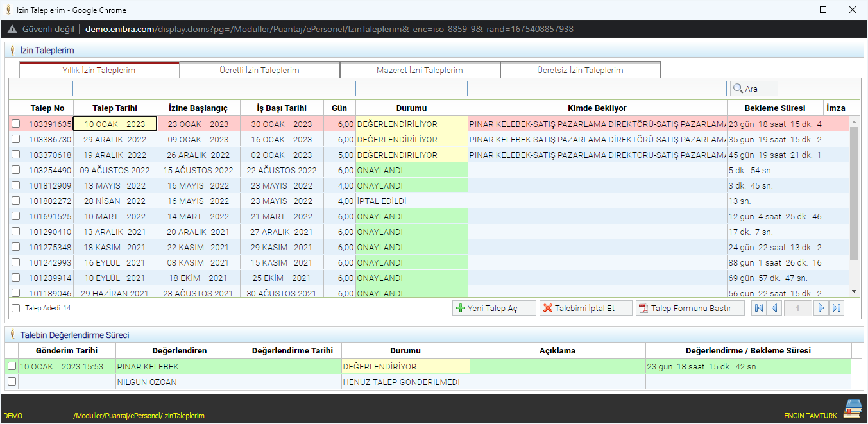The width and height of the screenshot is (868, 424).
Task: Jump to last page of requests
Action: [836, 309]
